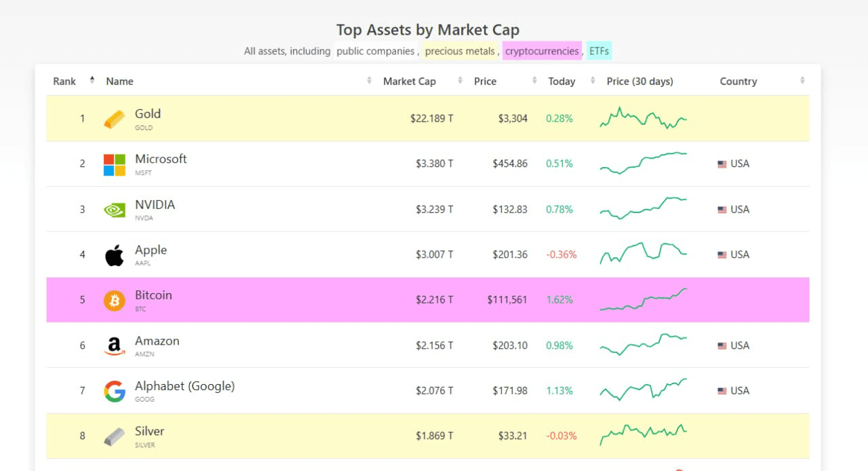This screenshot has height=471, width=868.
Task: Click the NVDA ticker symbol
Action: coord(144,219)
